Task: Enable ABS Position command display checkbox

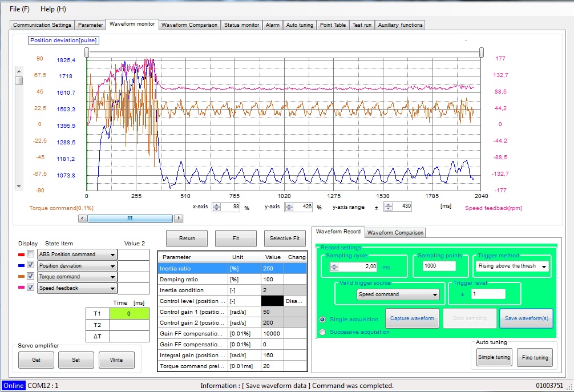Action: pyautogui.click(x=31, y=254)
